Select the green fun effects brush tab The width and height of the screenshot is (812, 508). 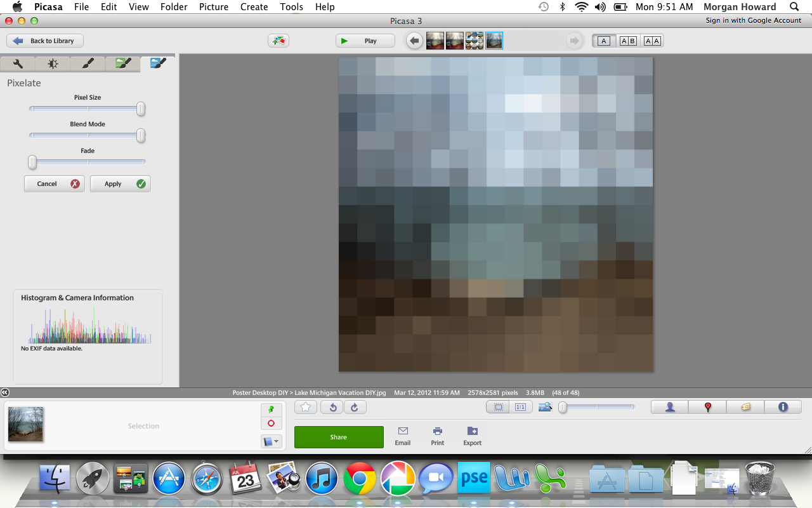pyautogui.click(x=122, y=63)
